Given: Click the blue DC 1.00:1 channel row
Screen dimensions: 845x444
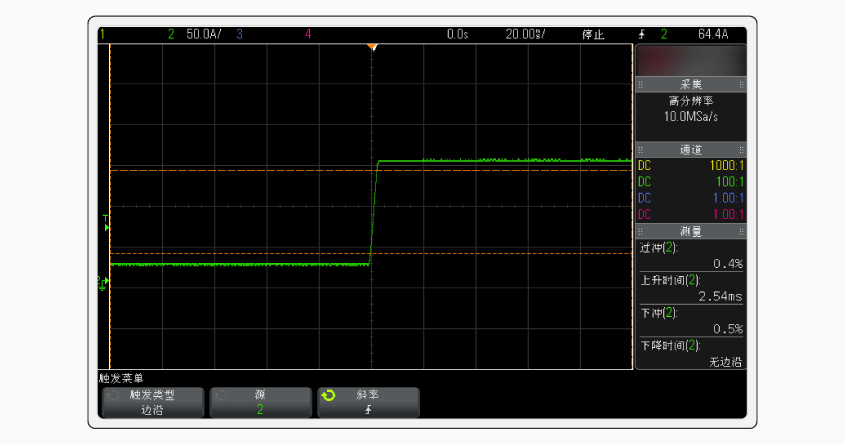Looking at the screenshot, I should tap(691, 198).
